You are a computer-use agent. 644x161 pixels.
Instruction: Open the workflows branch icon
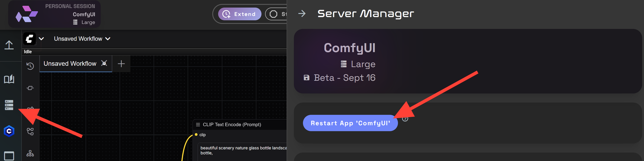pyautogui.click(x=30, y=131)
